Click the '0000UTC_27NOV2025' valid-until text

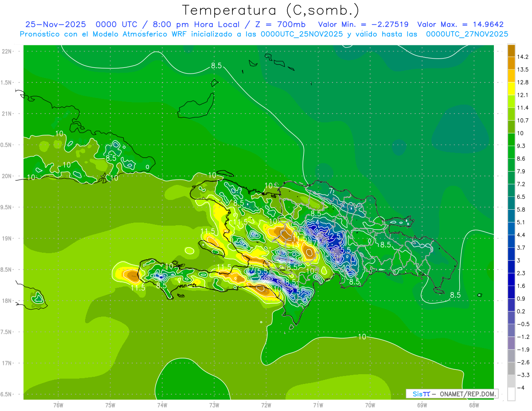(x=467, y=34)
